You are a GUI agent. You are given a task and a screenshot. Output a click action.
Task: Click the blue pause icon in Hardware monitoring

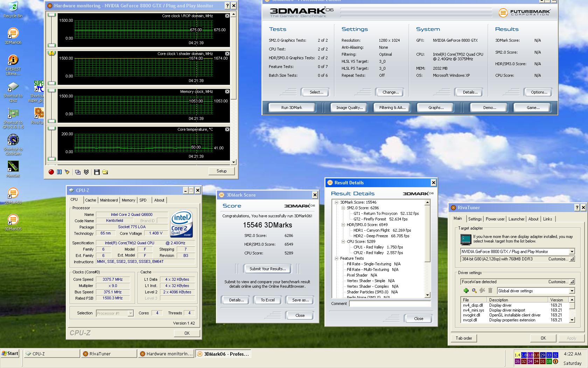pos(59,172)
